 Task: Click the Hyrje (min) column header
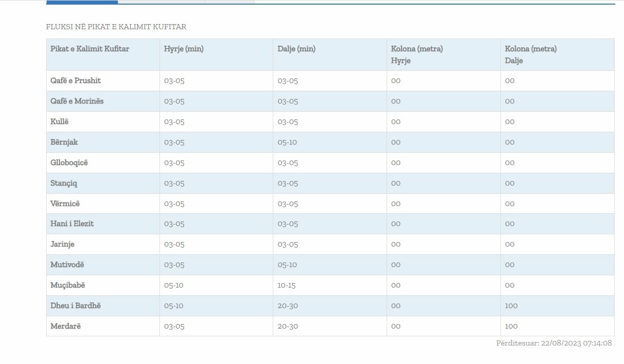pyautogui.click(x=184, y=49)
